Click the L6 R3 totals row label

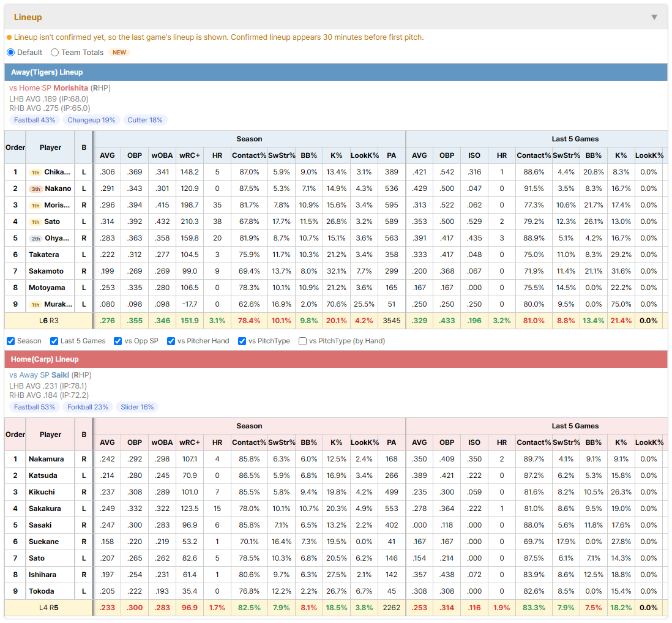click(x=48, y=321)
